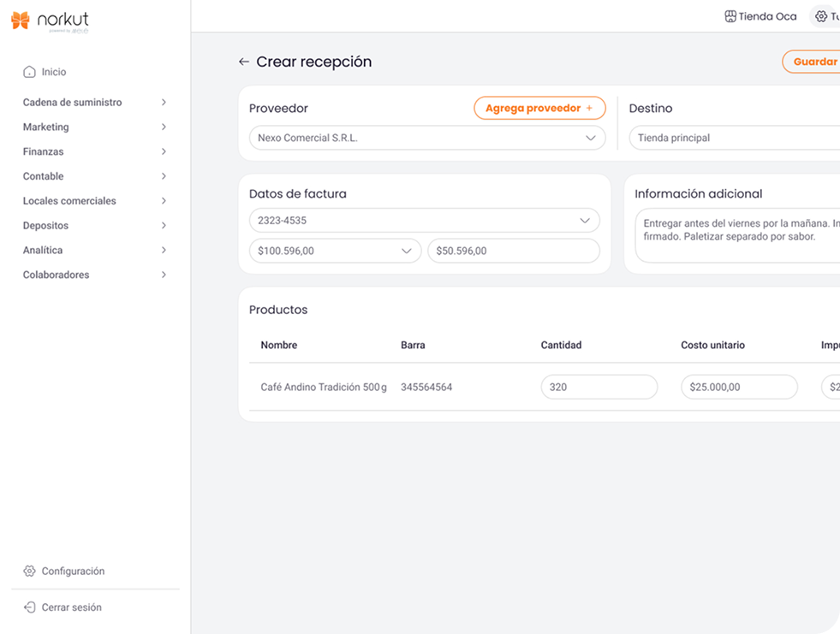Screen dimensions: 840x634
Task: Click the Cerrar sesión logout icon
Action: [x=29, y=607]
